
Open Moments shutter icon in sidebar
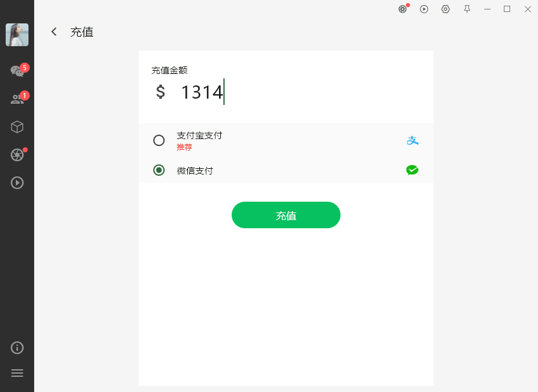pos(17,155)
